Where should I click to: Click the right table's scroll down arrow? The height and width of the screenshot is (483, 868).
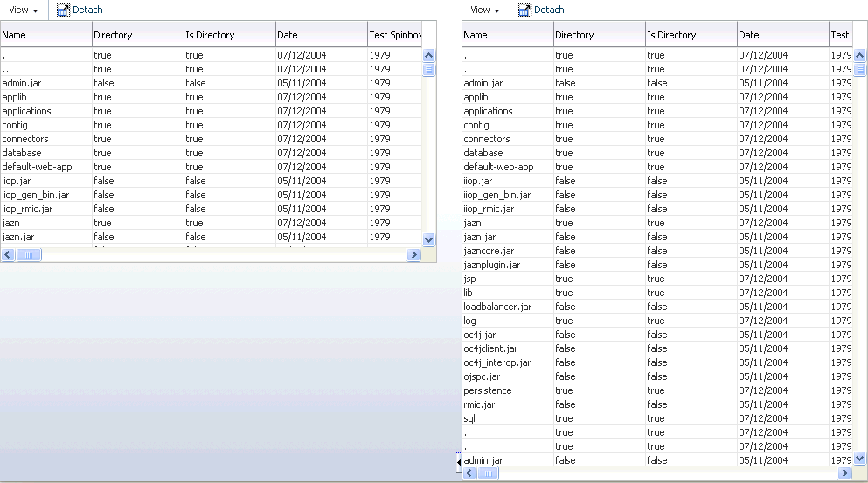point(858,458)
